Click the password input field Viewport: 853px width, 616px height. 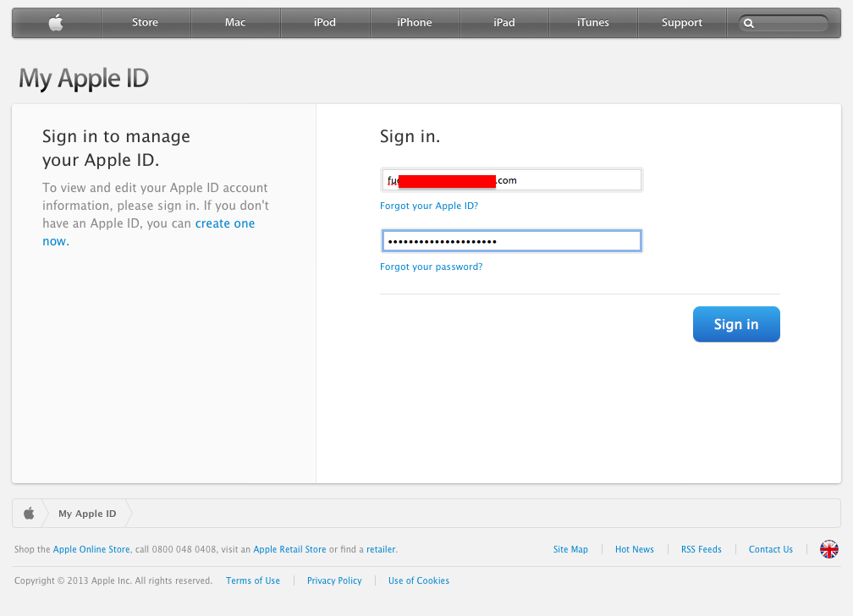[511, 241]
